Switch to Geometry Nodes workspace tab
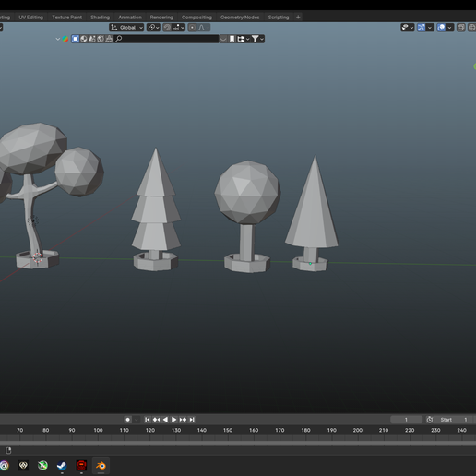The width and height of the screenshot is (476, 476). coord(240,18)
